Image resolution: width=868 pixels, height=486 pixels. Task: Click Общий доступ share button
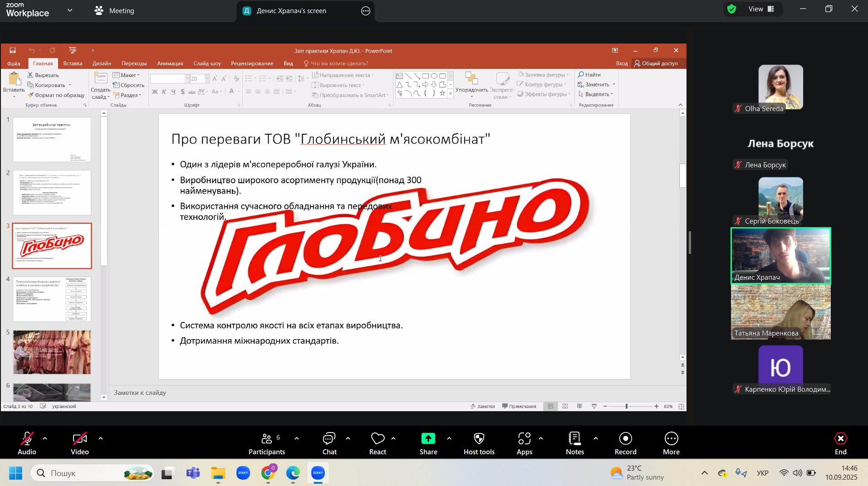click(656, 63)
